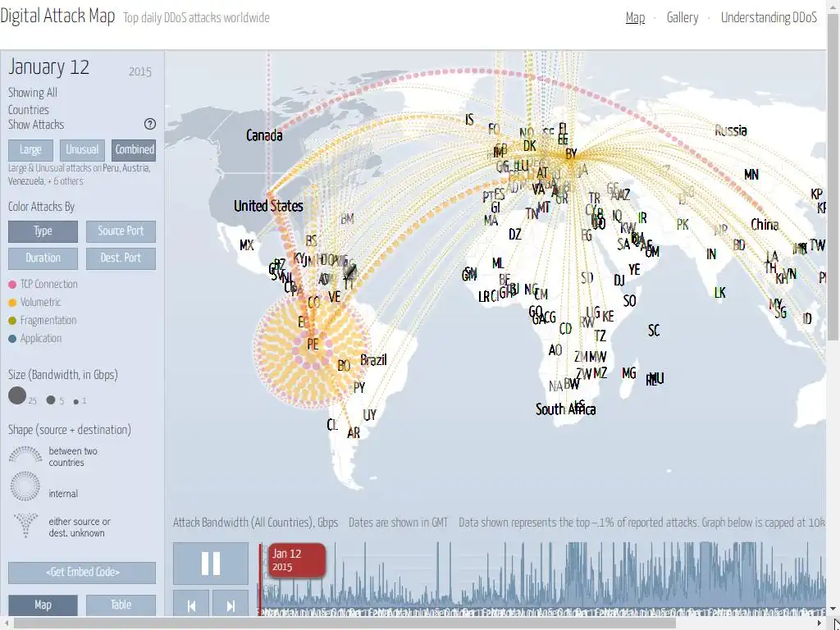The image size is (840, 630).
Task: Click the Volumetric orange legend dot
Action: [x=12, y=303]
